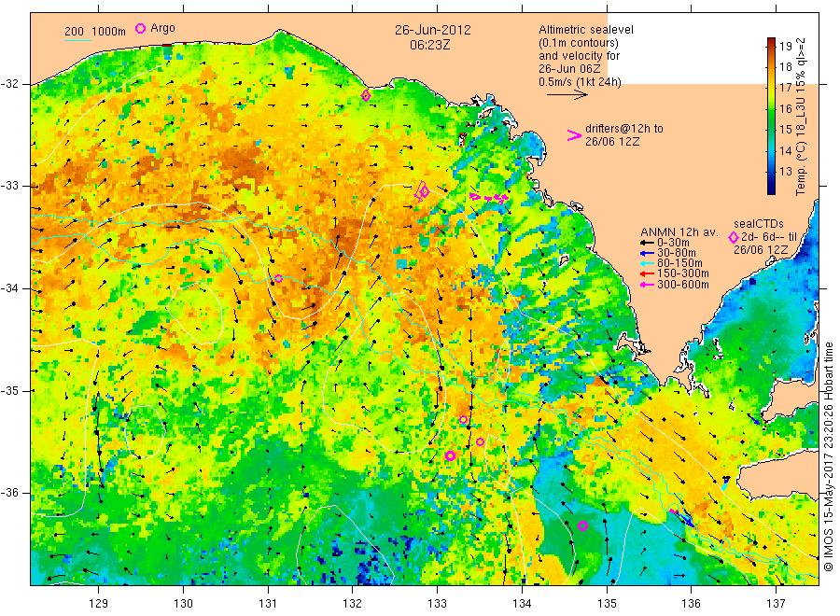The height and width of the screenshot is (616, 840).
Task: Select the bold Argo circle near 133.2°E, 35.6°S
Action: (451, 455)
